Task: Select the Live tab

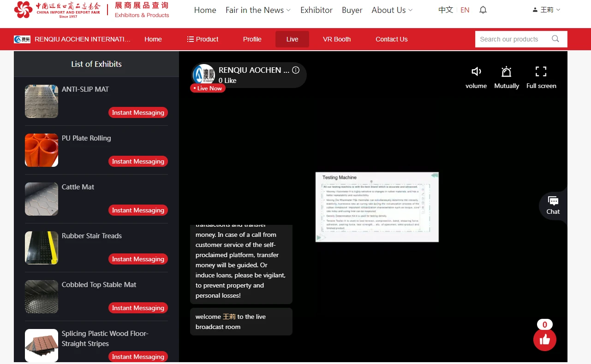Action: [x=292, y=39]
